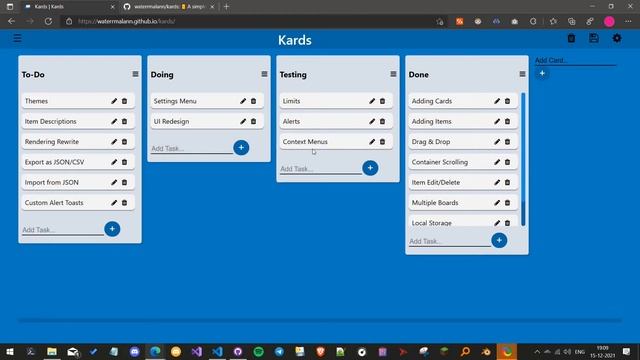Open a new browser tab
The width and height of the screenshot is (640, 360).
[227, 7]
